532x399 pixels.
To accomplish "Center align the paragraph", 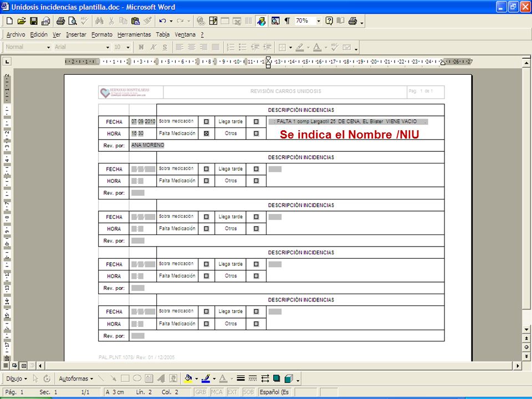I will point(192,47).
